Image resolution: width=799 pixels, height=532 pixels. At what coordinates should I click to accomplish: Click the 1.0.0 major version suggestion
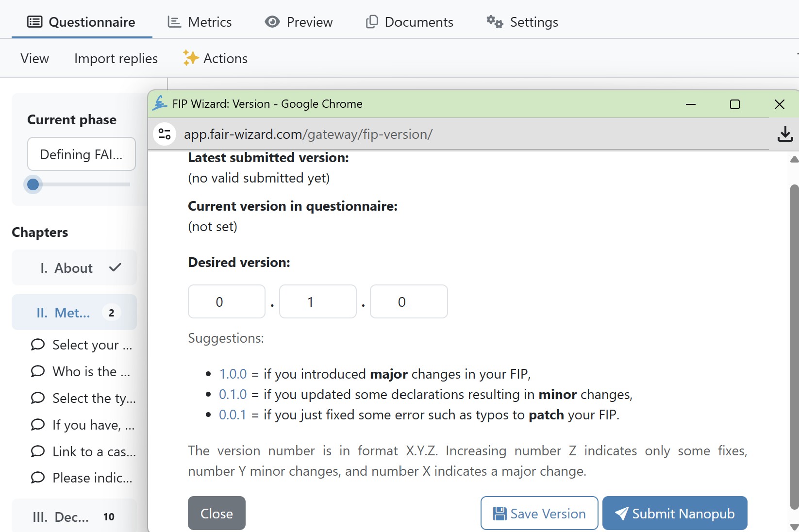click(x=233, y=374)
